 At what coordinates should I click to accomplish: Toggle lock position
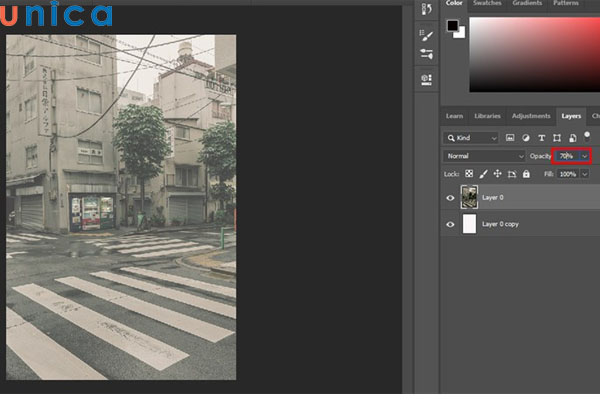[x=497, y=174]
